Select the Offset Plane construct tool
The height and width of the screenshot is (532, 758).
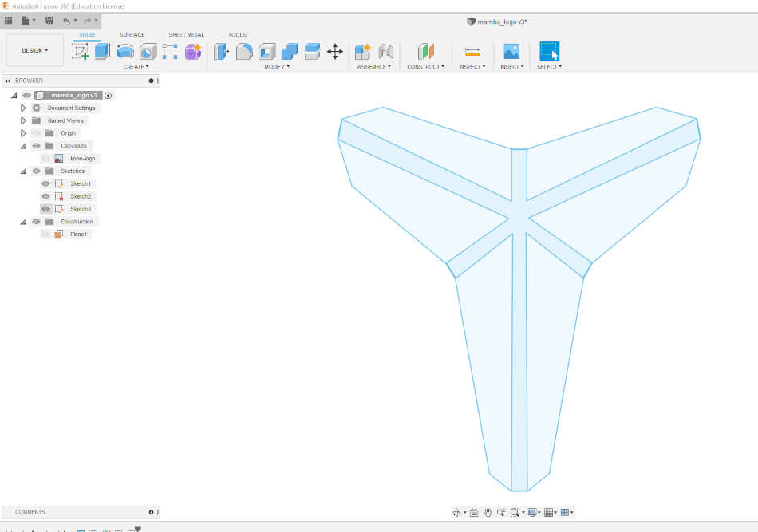pos(426,51)
